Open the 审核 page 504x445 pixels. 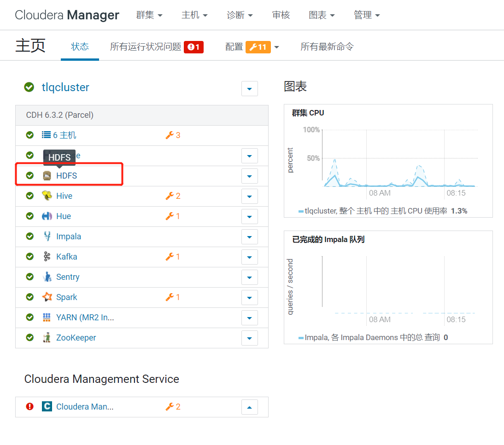coord(281,15)
